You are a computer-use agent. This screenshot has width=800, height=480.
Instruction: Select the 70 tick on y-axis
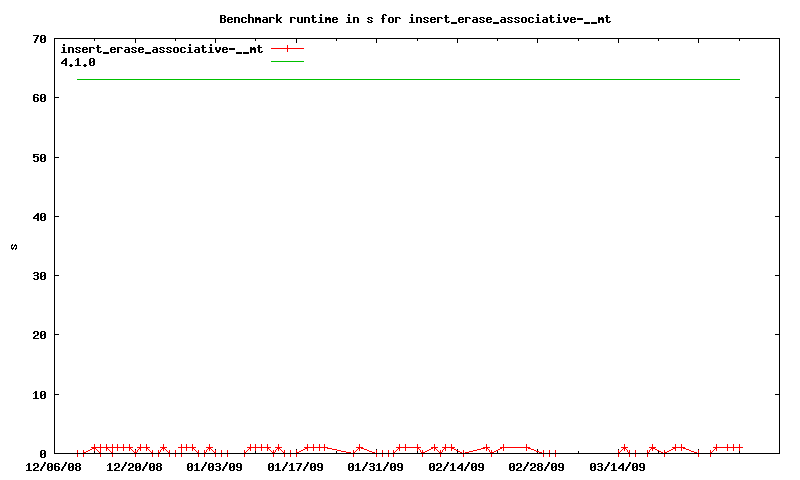(40, 39)
